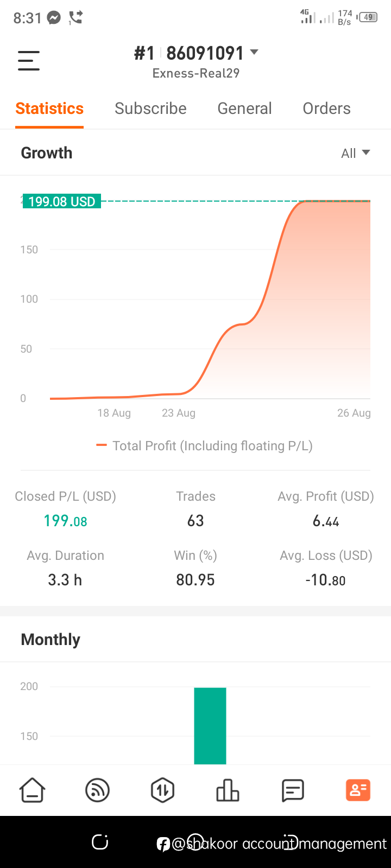This screenshot has height=868, width=391.
Task: Switch to the Subscribe tab
Action: click(150, 108)
